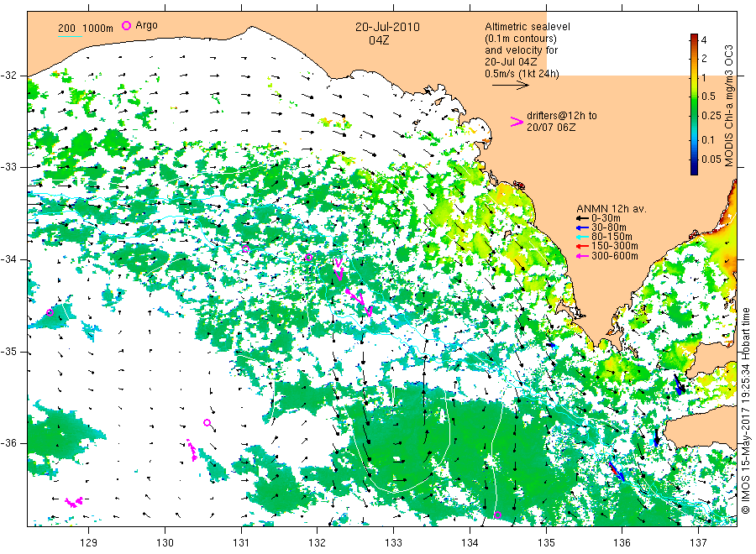Click the 137 longitude axis label
Viewport: 756px width, 554px height.
pos(698,543)
